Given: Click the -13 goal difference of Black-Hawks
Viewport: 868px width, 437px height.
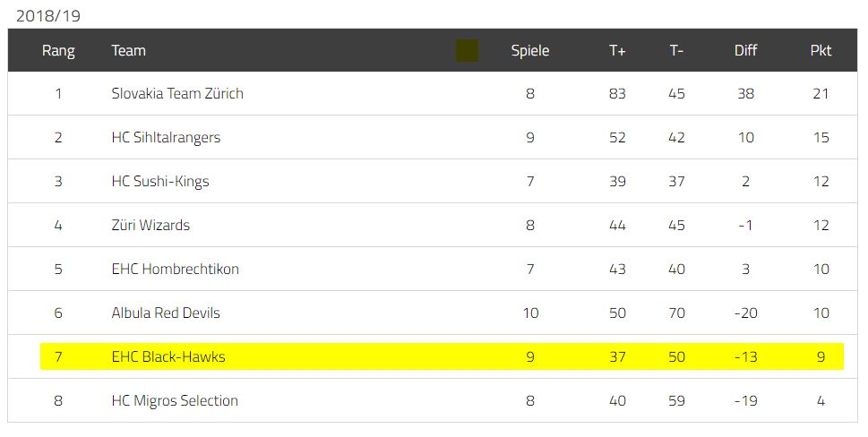Looking at the screenshot, I should pos(745,356).
